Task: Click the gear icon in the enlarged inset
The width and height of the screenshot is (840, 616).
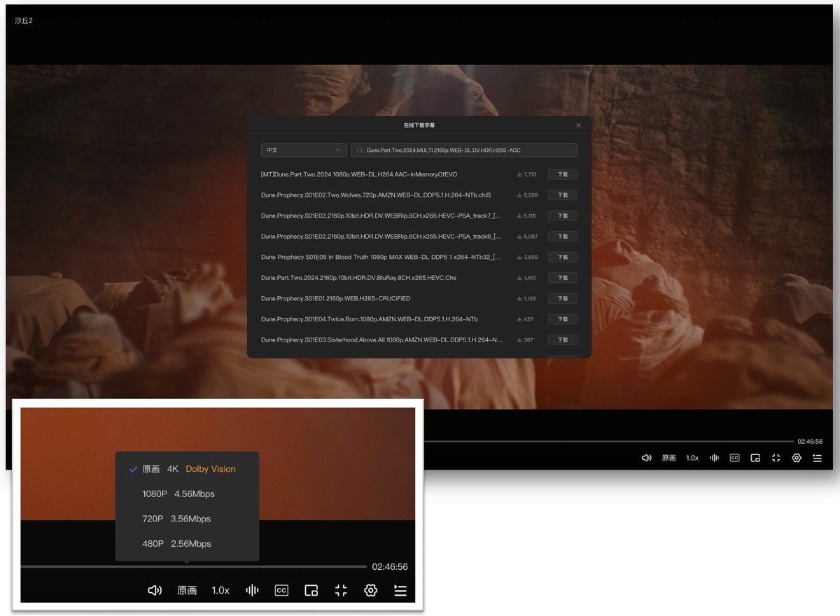Action: click(x=371, y=590)
